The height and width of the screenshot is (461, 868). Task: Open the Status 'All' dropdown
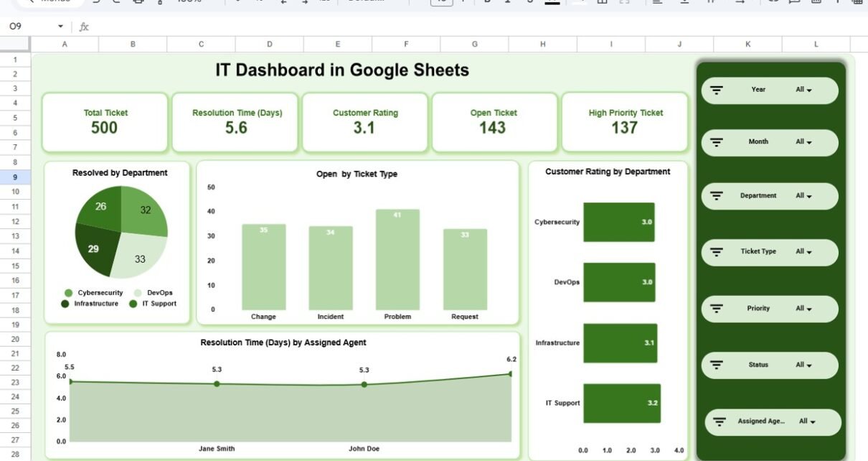(803, 365)
